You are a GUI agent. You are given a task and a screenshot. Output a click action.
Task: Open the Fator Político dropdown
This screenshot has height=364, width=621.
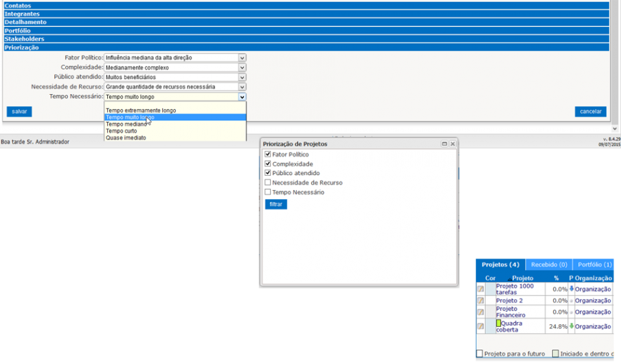pos(242,58)
